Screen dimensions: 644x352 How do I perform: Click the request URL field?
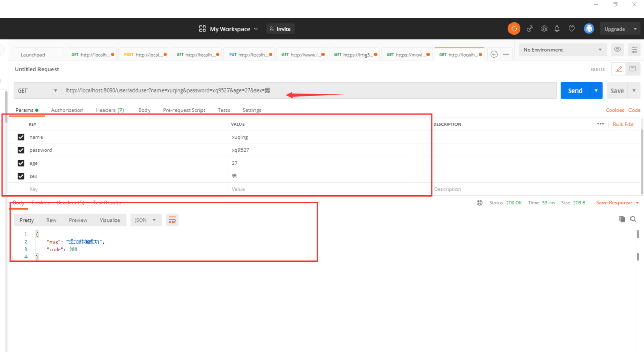click(309, 90)
